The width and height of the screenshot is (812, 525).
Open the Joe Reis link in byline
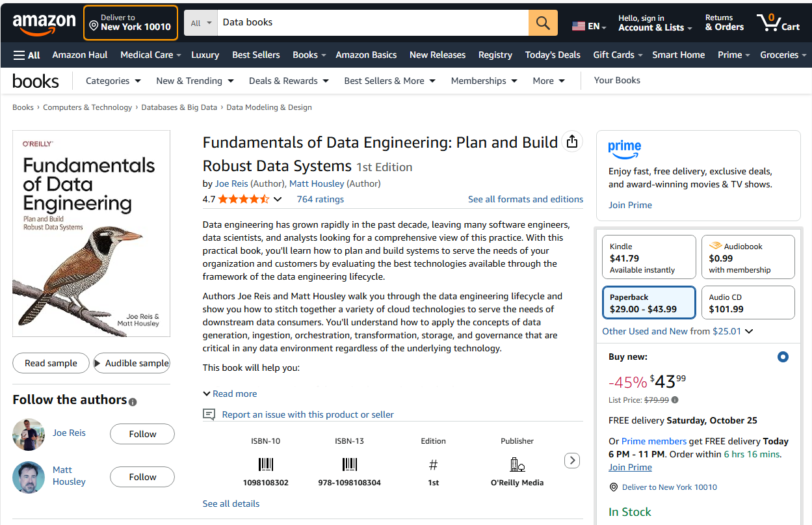(x=231, y=183)
